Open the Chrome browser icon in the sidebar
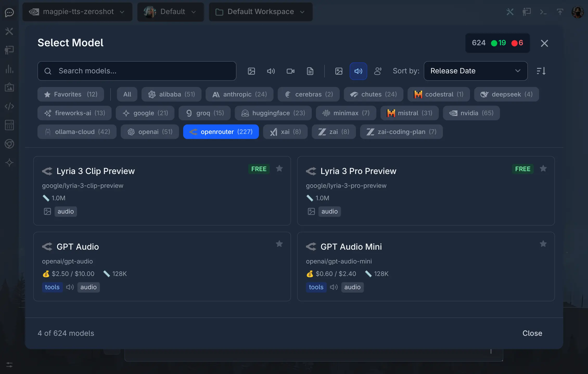588x374 pixels. [9, 144]
